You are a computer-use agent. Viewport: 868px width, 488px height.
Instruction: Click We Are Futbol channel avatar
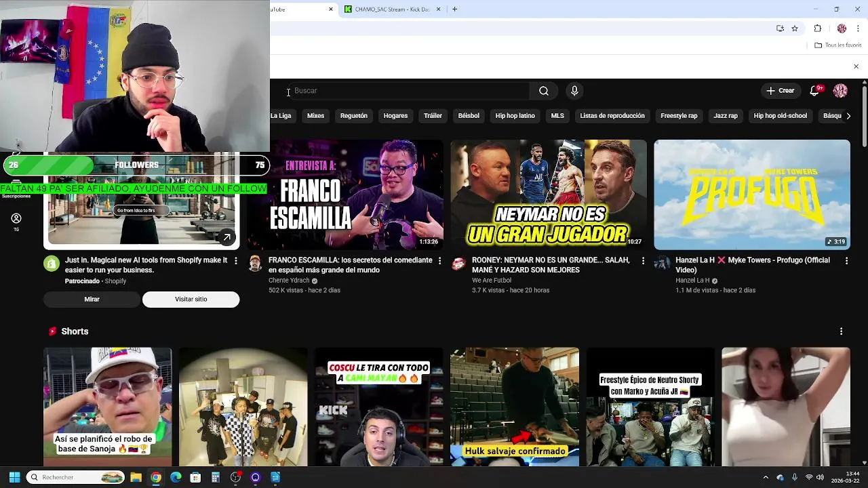click(x=458, y=264)
